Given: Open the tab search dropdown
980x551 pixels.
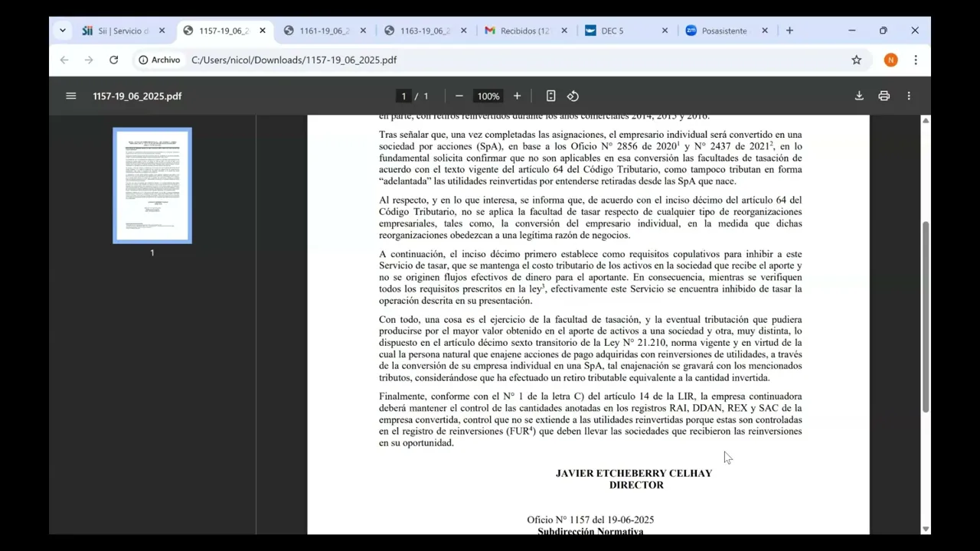Looking at the screenshot, I should tap(63, 31).
